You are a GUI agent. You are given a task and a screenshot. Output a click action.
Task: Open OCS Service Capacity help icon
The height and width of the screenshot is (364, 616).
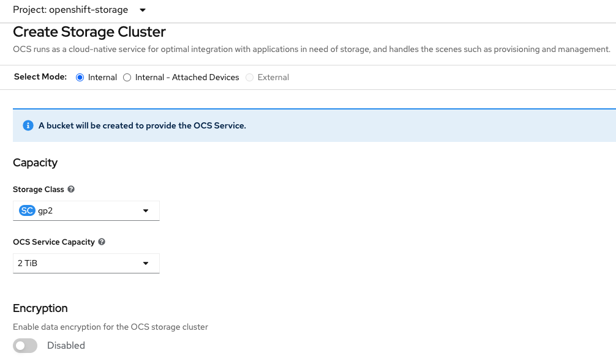102,242
